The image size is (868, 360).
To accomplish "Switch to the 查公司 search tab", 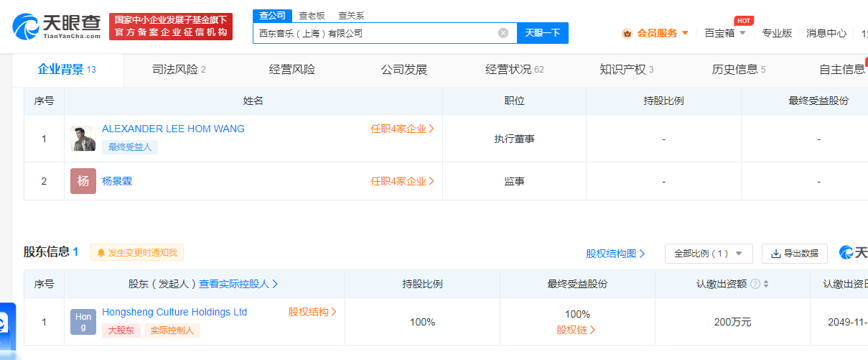I will tap(272, 15).
